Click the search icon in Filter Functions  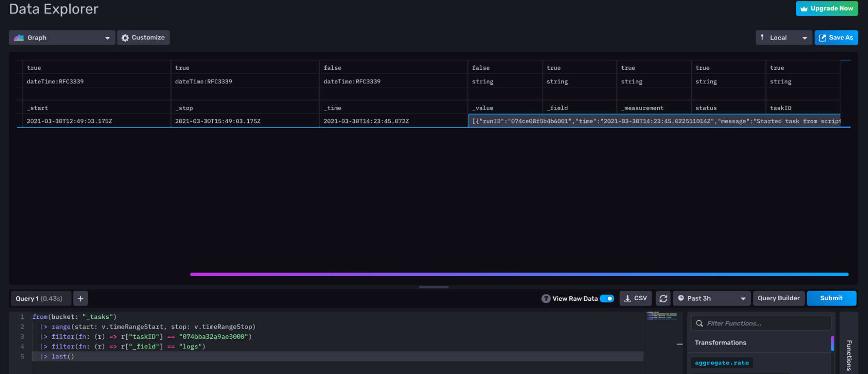pyautogui.click(x=700, y=323)
